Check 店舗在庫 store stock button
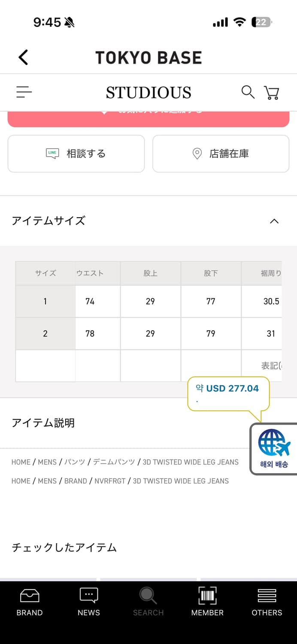 coord(221,154)
